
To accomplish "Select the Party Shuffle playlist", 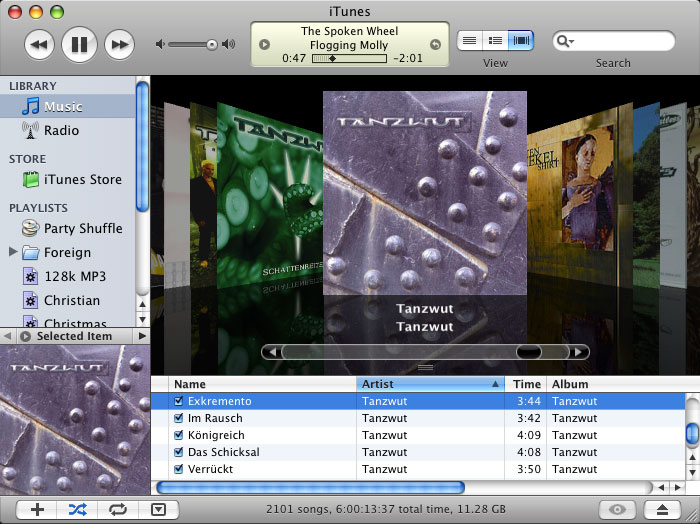I will point(68,229).
